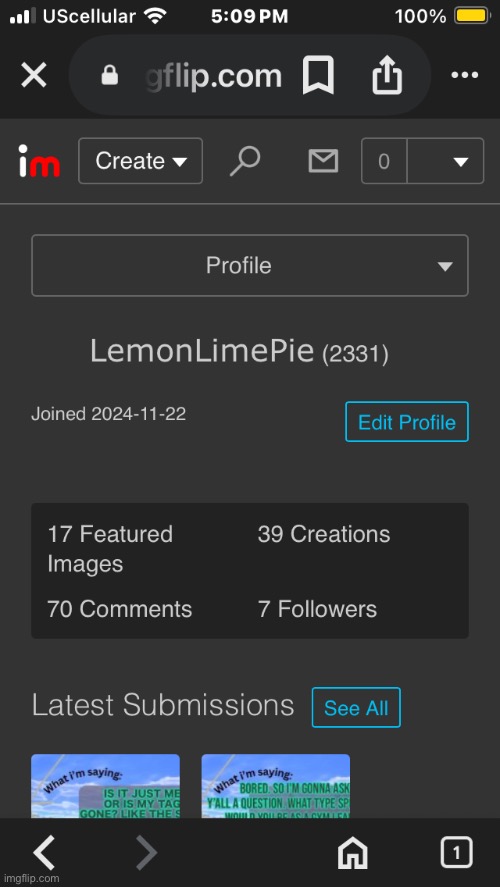
Task: Open the tab switcher showing 1
Action: point(456,852)
